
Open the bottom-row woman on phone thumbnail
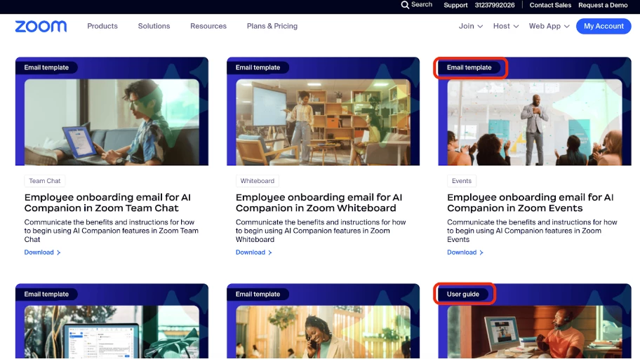coord(324,332)
